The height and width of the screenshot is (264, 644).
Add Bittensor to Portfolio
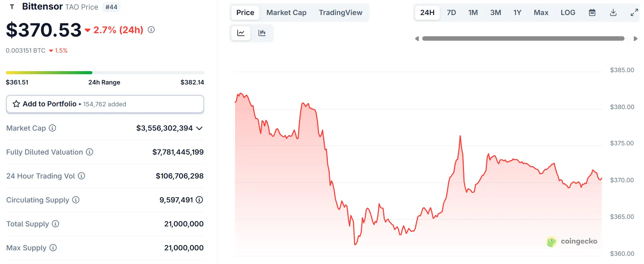pos(105,104)
